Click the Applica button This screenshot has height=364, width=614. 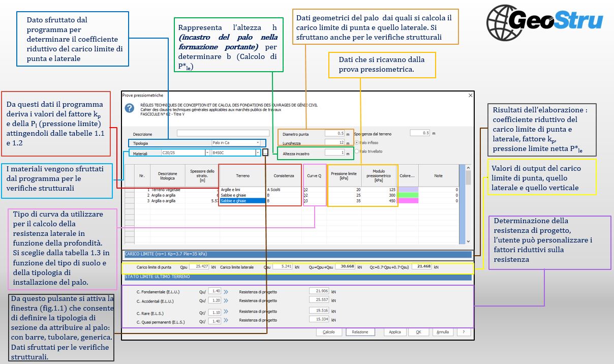click(x=395, y=332)
